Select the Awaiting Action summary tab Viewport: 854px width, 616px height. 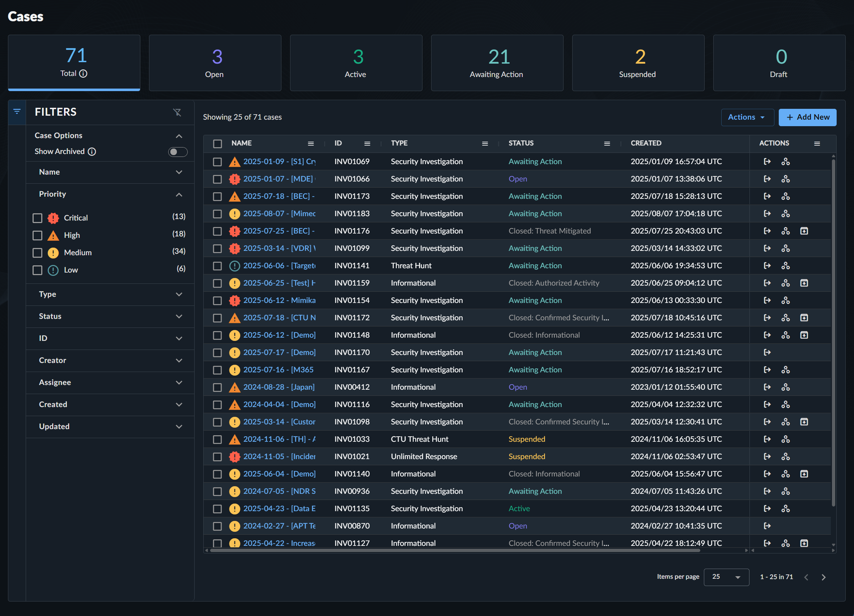(x=497, y=63)
